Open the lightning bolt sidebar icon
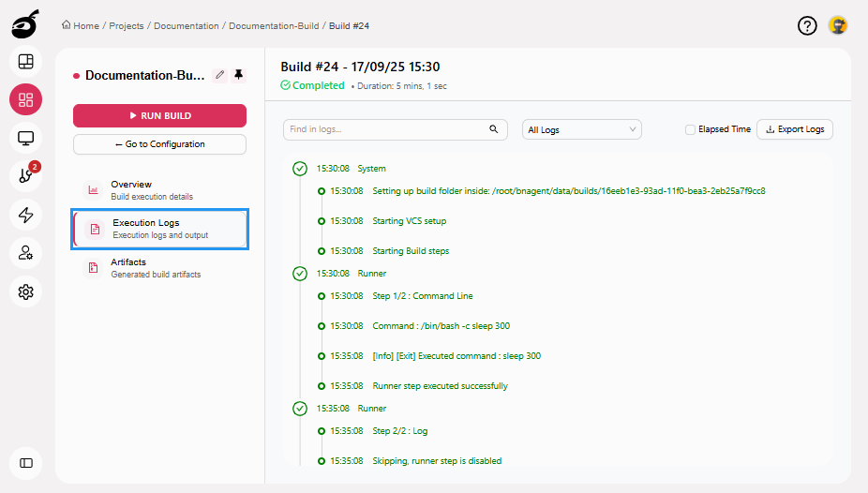 25,215
